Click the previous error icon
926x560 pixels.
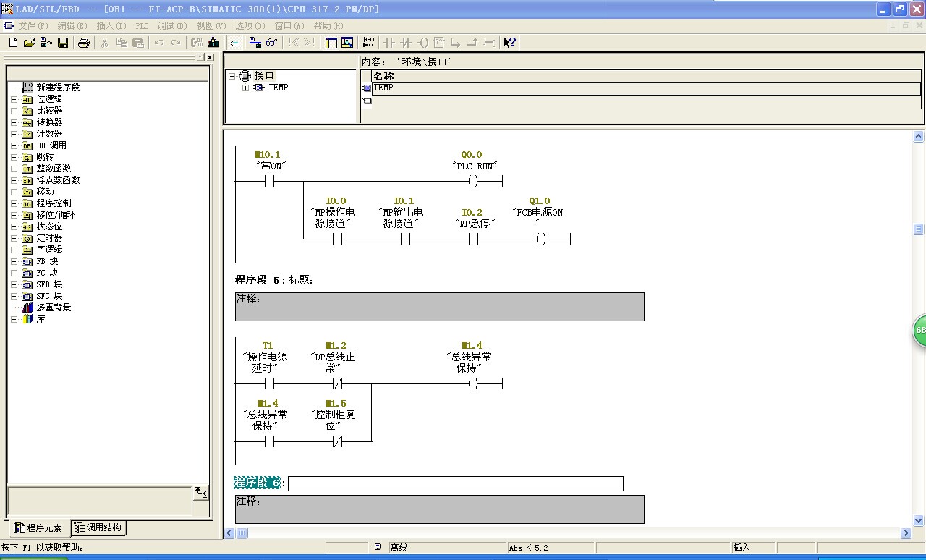293,43
